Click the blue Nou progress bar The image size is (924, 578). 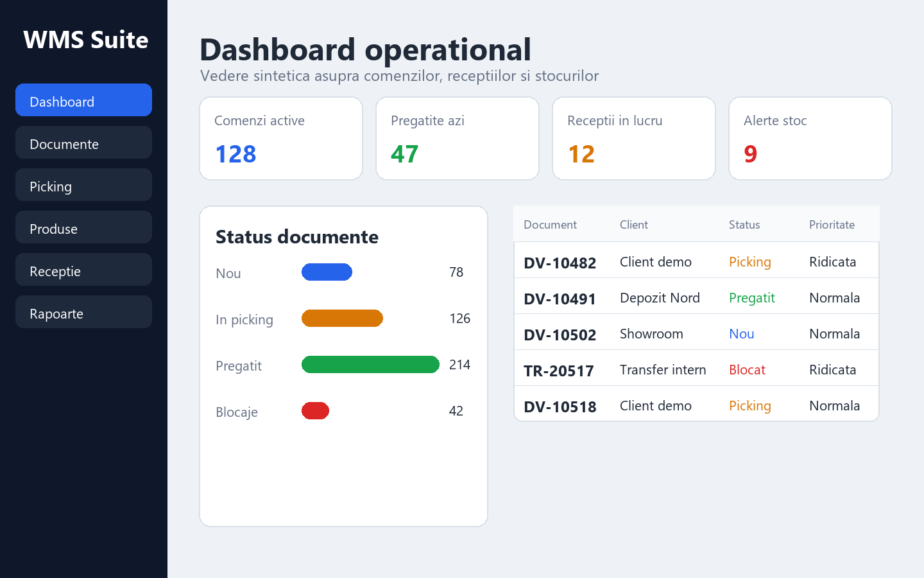tap(327, 272)
